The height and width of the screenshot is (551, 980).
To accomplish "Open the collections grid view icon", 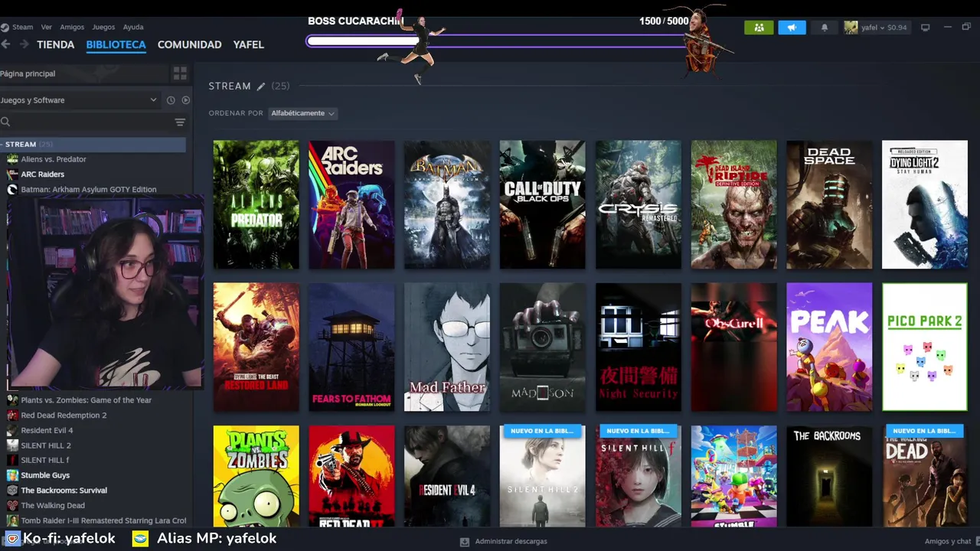I will coord(180,73).
